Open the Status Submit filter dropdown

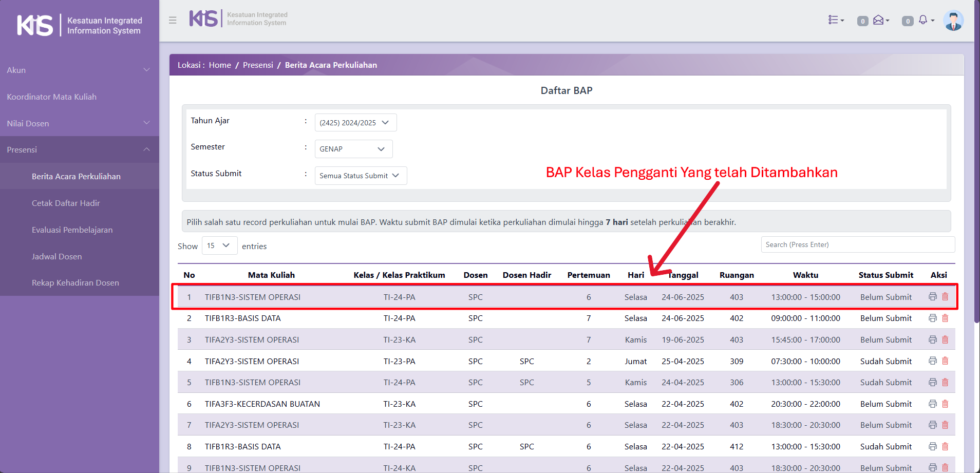point(360,176)
